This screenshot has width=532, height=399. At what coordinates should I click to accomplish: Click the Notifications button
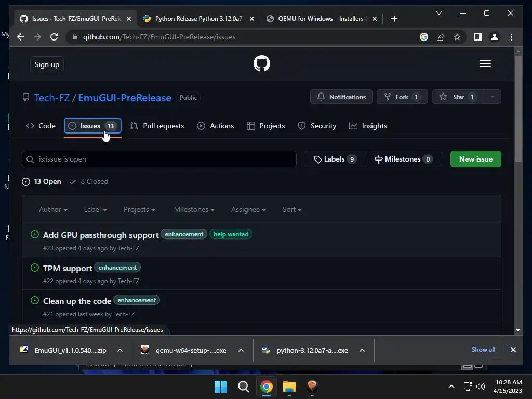coord(341,97)
